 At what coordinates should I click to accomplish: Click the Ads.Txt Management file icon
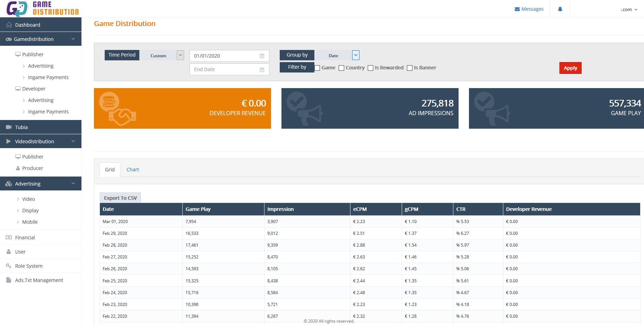click(x=9, y=280)
